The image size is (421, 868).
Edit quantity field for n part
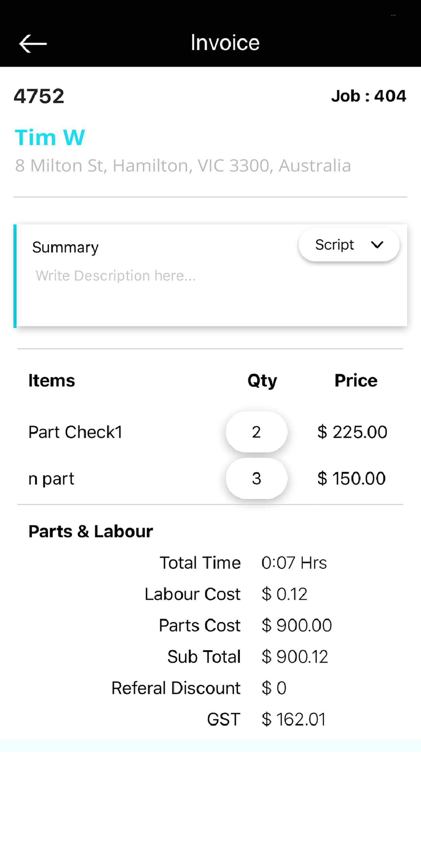tap(256, 478)
